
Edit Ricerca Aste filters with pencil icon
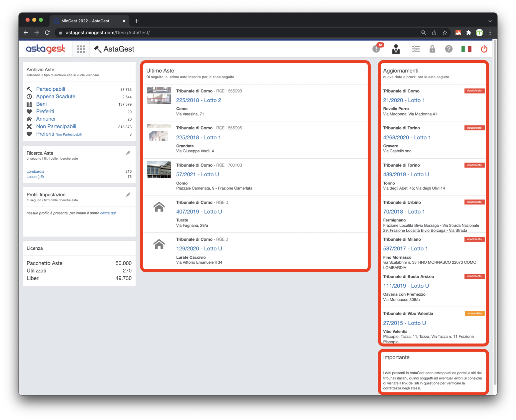pyautogui.click(x=128, y=153)
